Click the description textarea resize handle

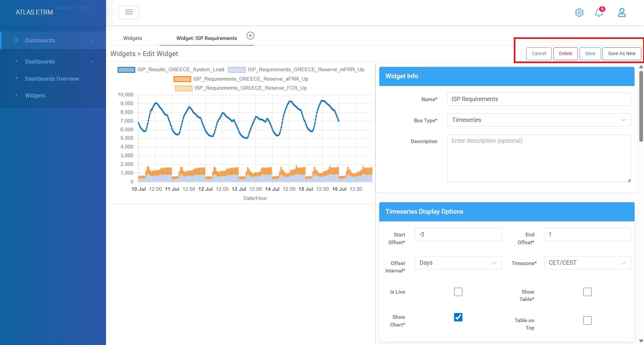coord(629,180)
